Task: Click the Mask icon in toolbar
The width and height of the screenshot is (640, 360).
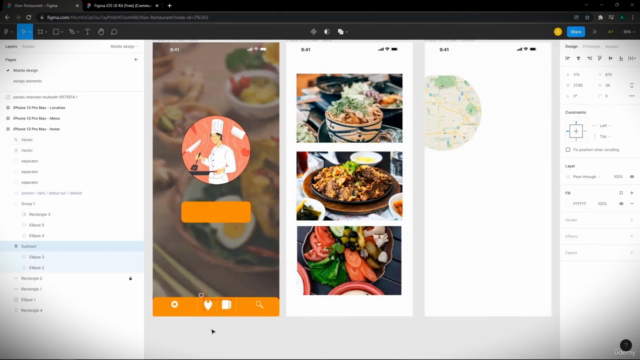Action: pyautogui.click(x=327, y=32)
